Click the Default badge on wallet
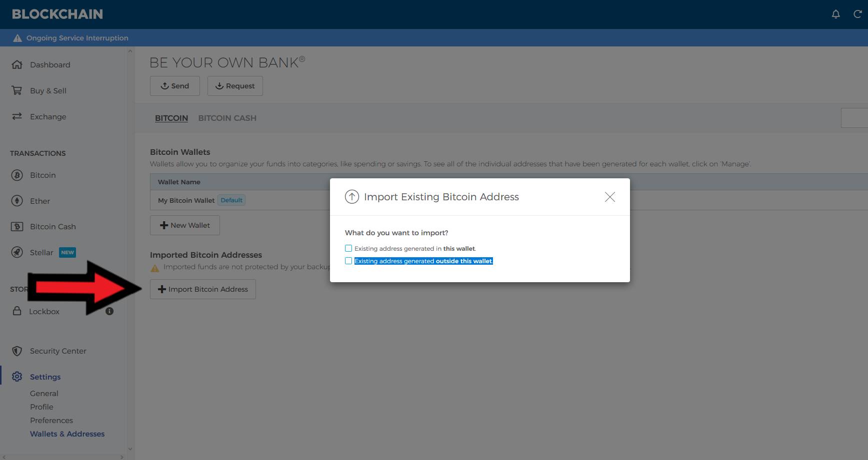This screenshot has width=868, height=460. pyautogui.click(x=231, y=200)
